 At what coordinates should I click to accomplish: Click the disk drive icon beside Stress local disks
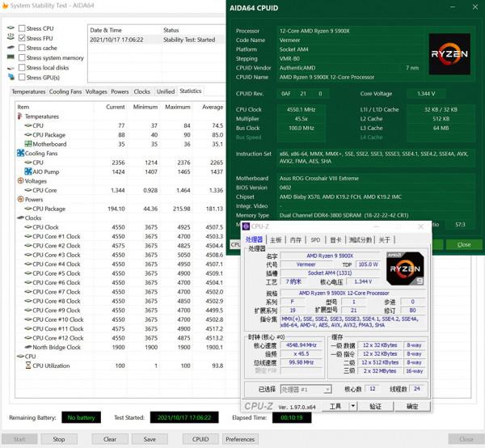(11, 68)
